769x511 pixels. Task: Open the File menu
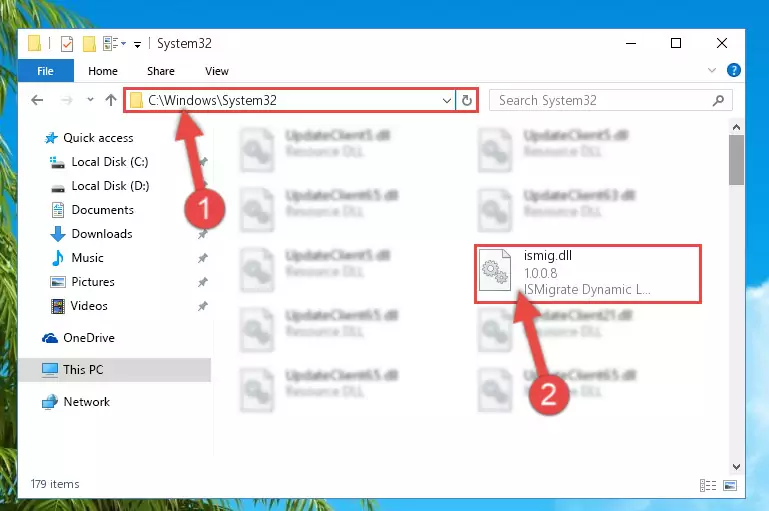(x=46, y=71)
